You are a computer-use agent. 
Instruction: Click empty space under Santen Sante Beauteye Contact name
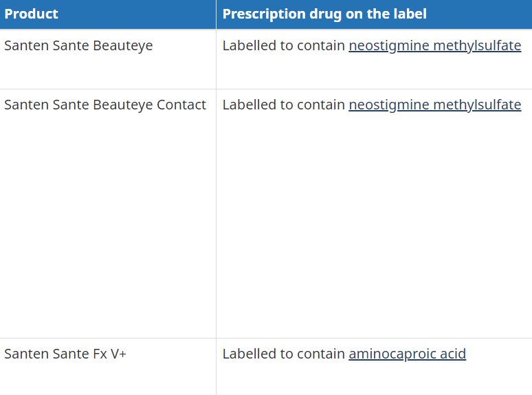(108, 224)
